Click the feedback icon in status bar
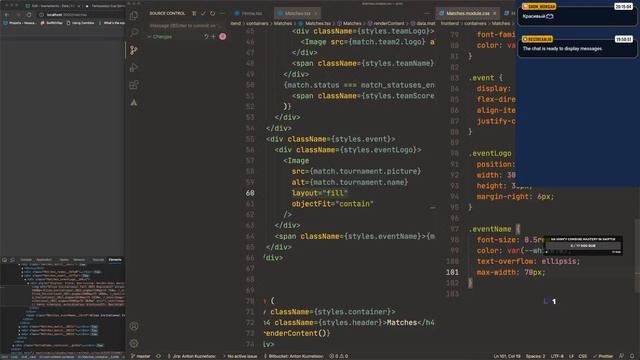Viewport: 640px width, 360px height. (x=621, y=356)
